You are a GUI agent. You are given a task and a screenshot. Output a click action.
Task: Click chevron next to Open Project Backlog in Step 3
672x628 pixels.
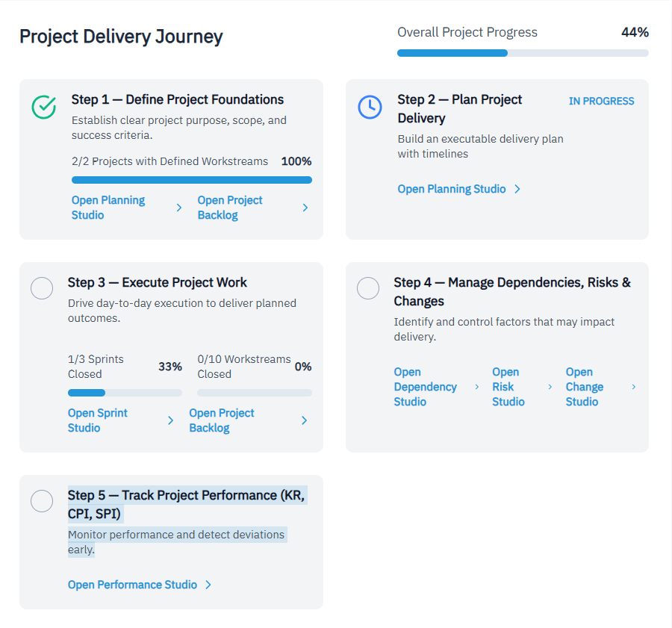tap(304, 420)
